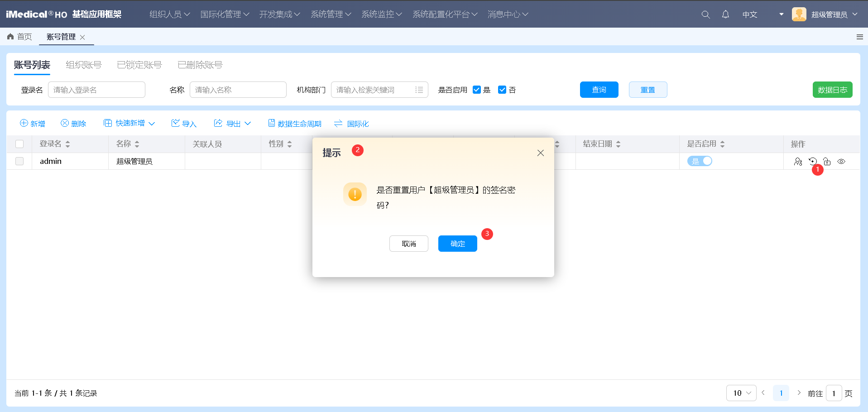868x412 pixels.
Task: Uncheck the 是 enabled checkbox
Action: [476, 90]
